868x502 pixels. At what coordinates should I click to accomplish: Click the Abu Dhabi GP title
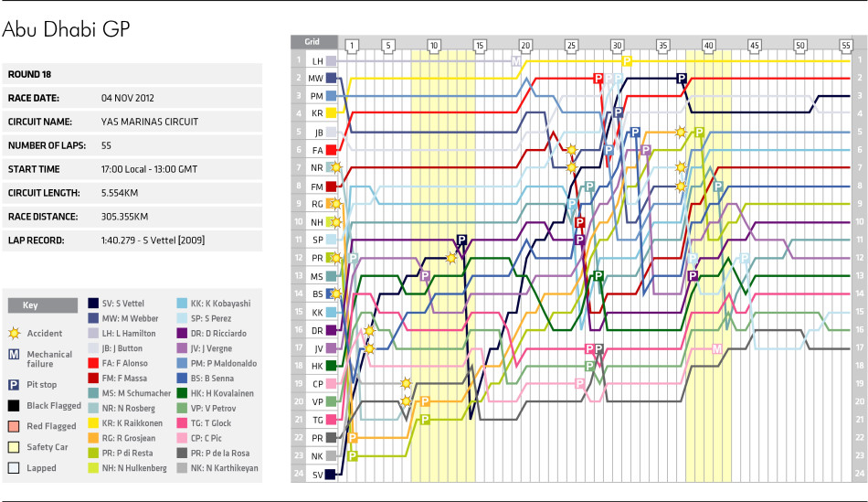(x=66, y=29)
